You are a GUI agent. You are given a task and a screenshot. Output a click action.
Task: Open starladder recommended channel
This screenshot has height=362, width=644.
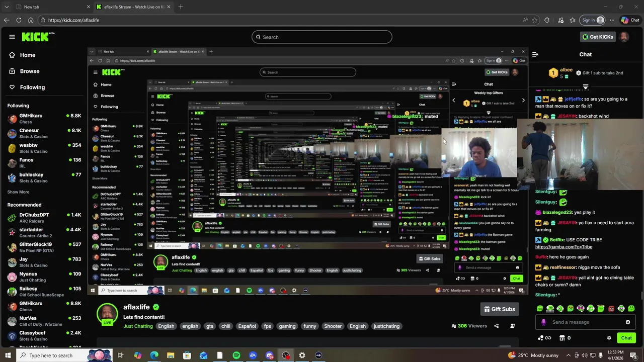click(x=44, y=233)
